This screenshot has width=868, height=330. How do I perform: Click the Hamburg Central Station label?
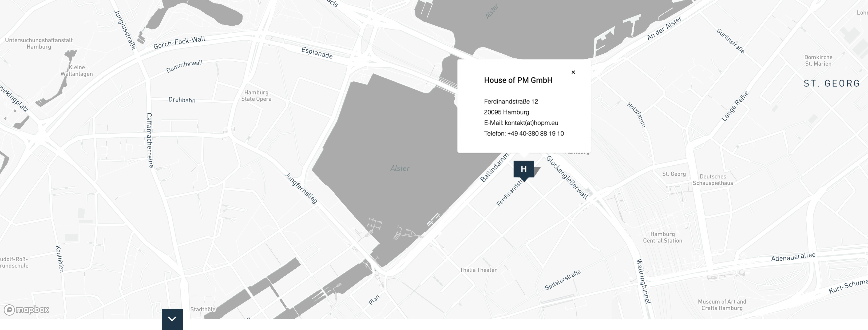pyautogui.click(x=662, y=237)
